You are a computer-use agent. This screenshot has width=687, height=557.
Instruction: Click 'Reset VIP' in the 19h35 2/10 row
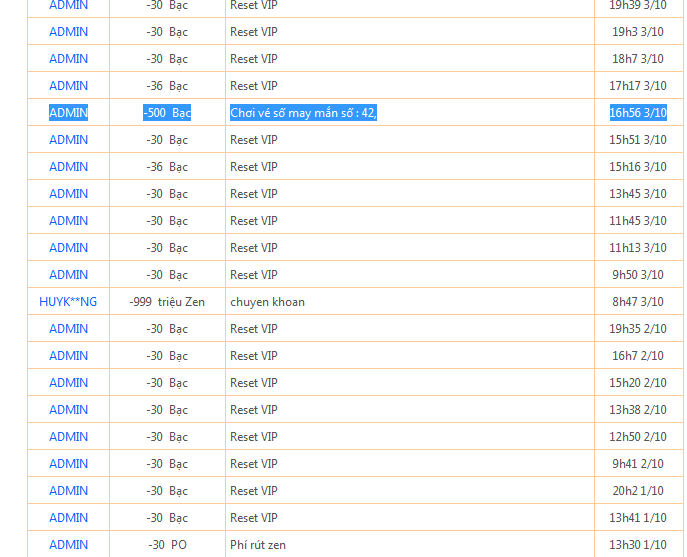point(254,329)
